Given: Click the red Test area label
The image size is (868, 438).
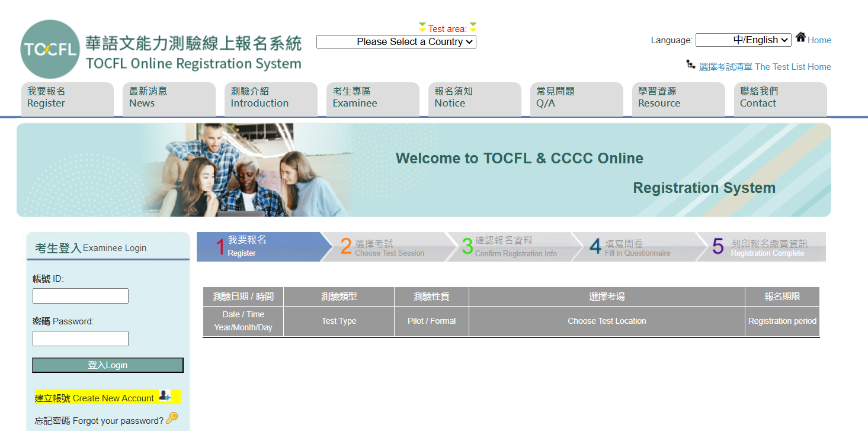Looking at the screenshot, I should (x=447, y=29).
